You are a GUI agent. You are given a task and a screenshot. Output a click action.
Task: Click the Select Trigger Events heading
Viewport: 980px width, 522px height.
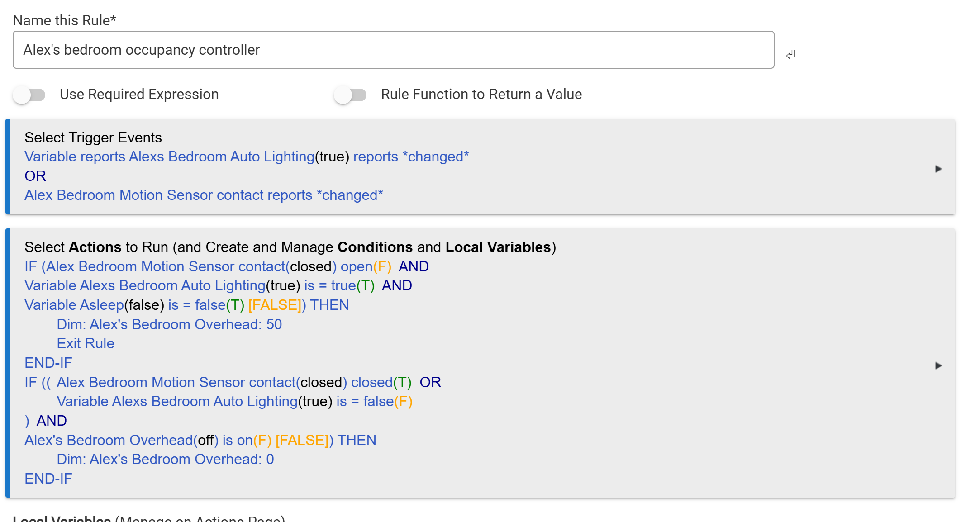click(93, 138)
